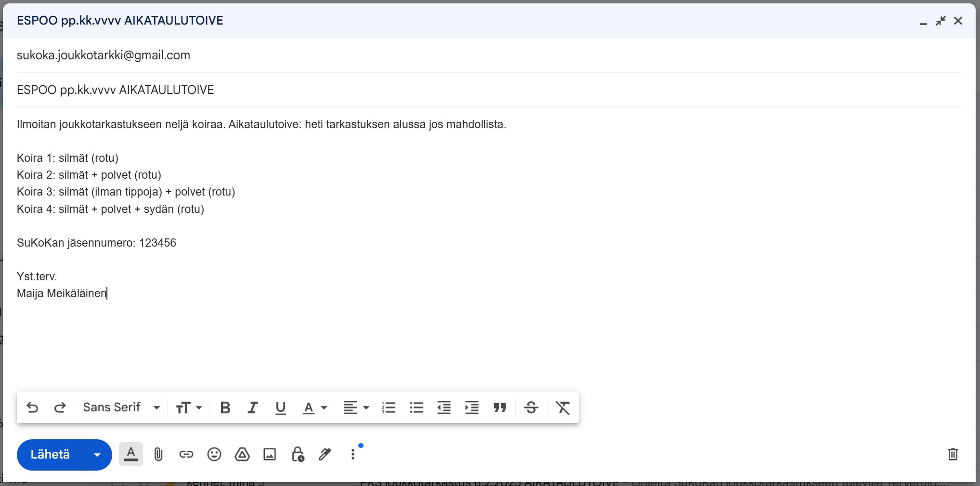Click the attach files paperclip icon
Image resolution: width=980 pixels, height=486 pixels.
[158, 454]
